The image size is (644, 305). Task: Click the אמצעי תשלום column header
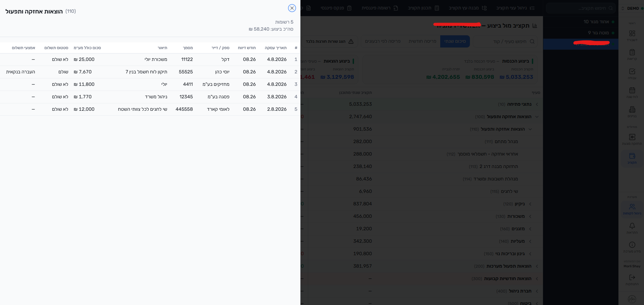24,48
